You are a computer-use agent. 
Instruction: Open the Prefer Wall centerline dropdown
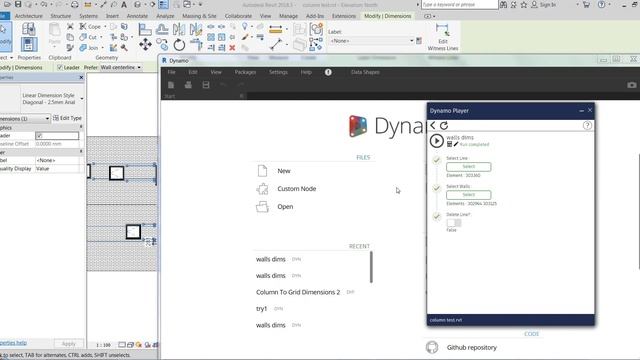click(x=121, y=67)
